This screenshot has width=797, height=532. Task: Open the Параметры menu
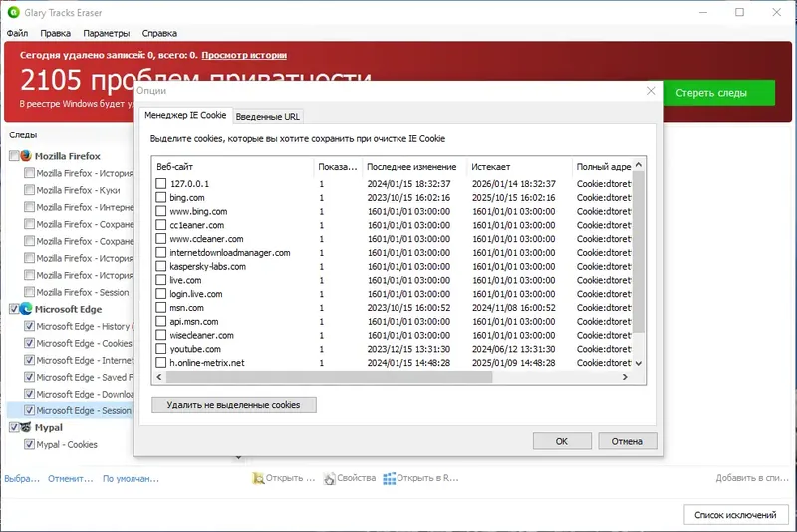point(107,33)
